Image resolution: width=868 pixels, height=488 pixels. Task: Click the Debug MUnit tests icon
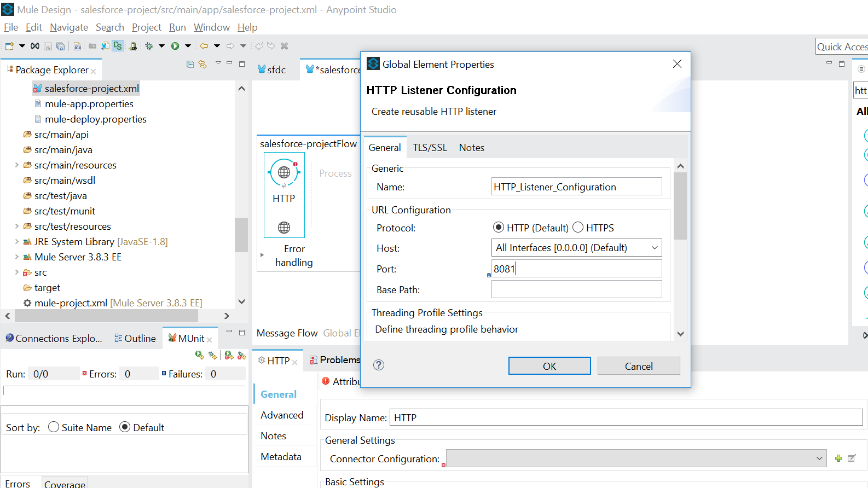click(x=213, y=355)
